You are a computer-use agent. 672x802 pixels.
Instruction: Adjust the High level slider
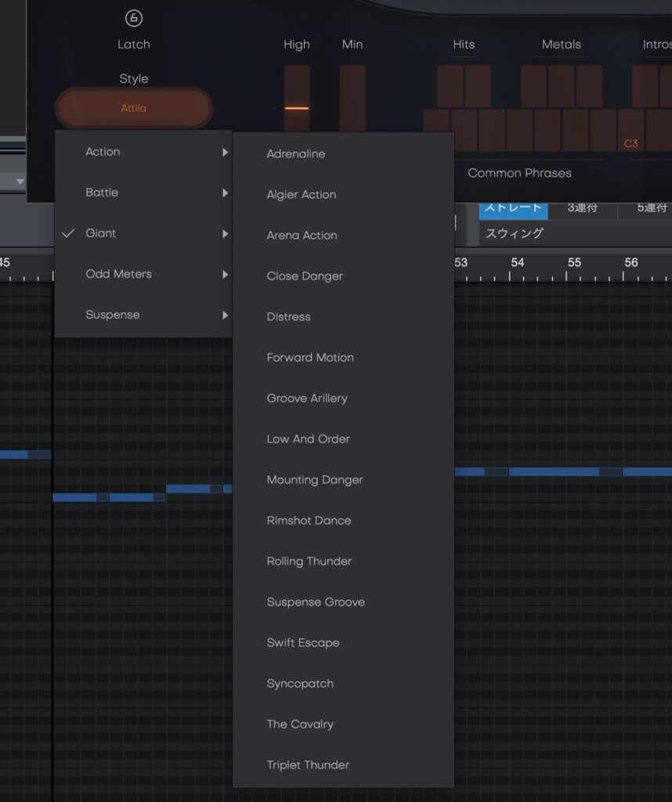[296, 107]
